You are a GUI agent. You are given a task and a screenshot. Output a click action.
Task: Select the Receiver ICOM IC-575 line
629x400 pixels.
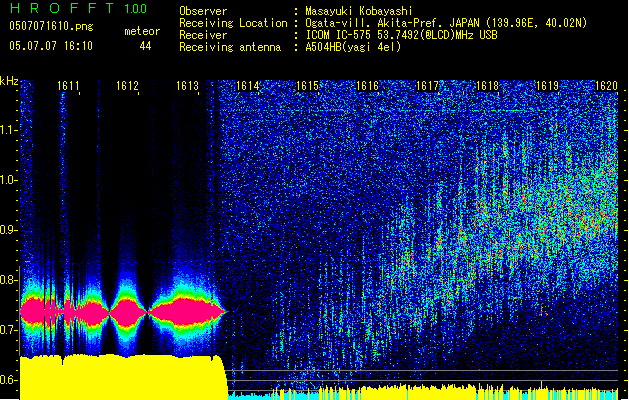point(401,35)
